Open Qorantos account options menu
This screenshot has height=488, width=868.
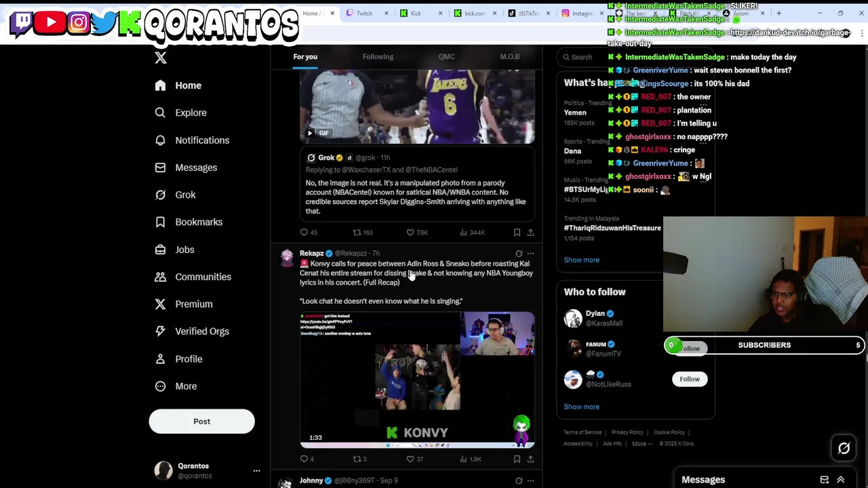coord(256,470)
